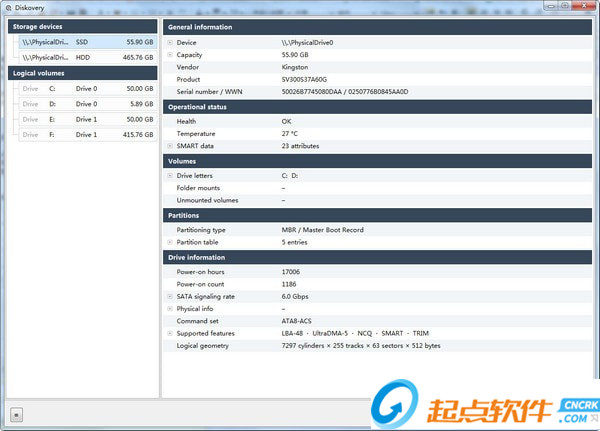This screenshot has width=600, height=431.
Task: Click the Power-on count value 1186
Action: [x=289, y=284]
